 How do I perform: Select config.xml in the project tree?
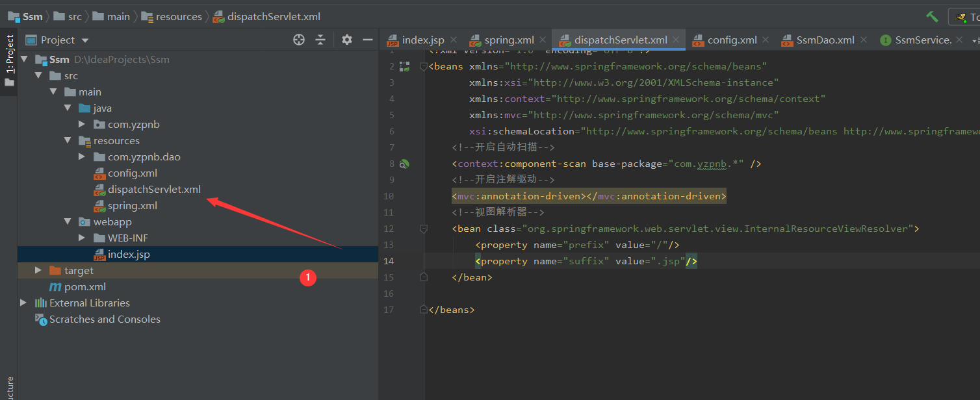133,173
